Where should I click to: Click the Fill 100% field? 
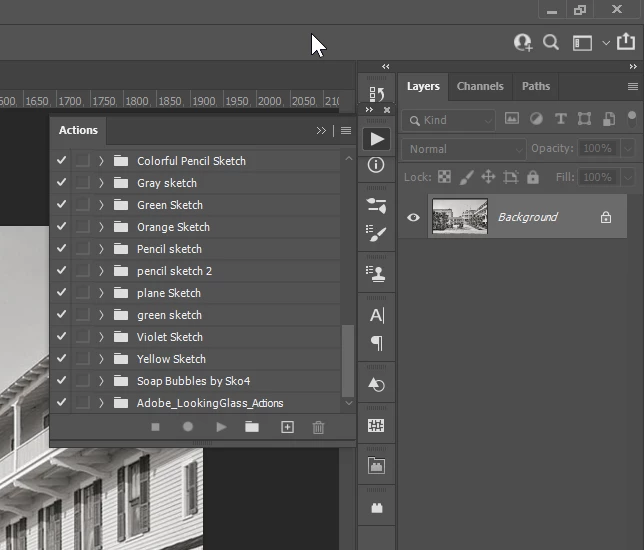599,177
